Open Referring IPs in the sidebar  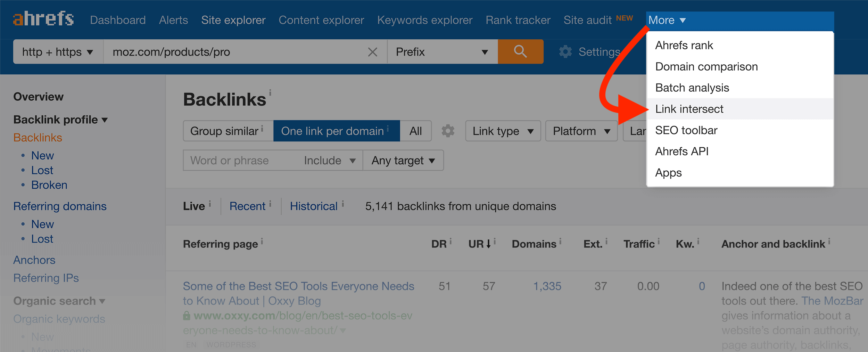coord(46,278)
